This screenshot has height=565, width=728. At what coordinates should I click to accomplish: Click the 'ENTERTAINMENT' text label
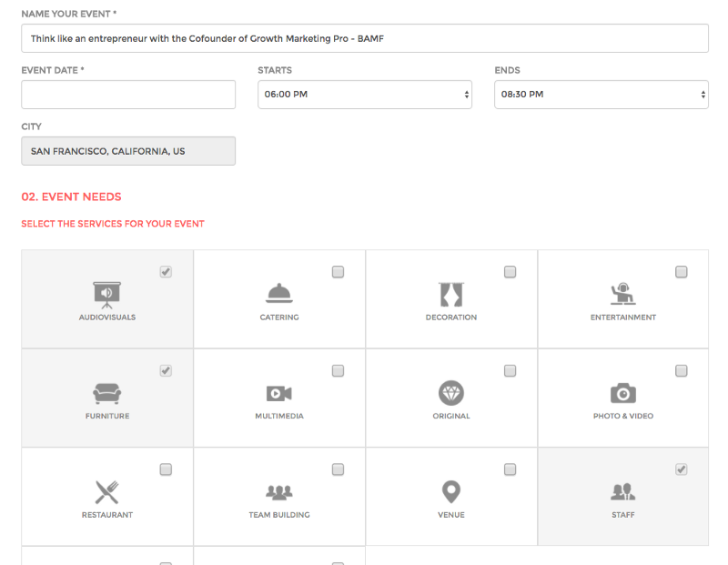(623, 318)
